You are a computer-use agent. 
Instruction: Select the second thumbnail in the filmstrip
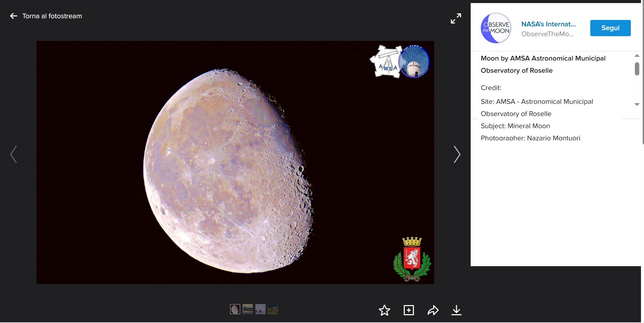[x=248, y=309]
